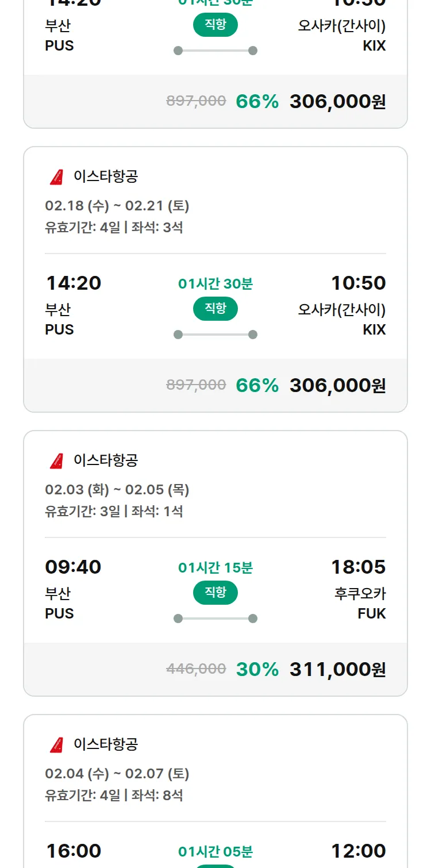Screen dimensions: 431x868
Task: Click Eastar logo on 02.18 ~ 02.21 card
Action: [56, 176]
